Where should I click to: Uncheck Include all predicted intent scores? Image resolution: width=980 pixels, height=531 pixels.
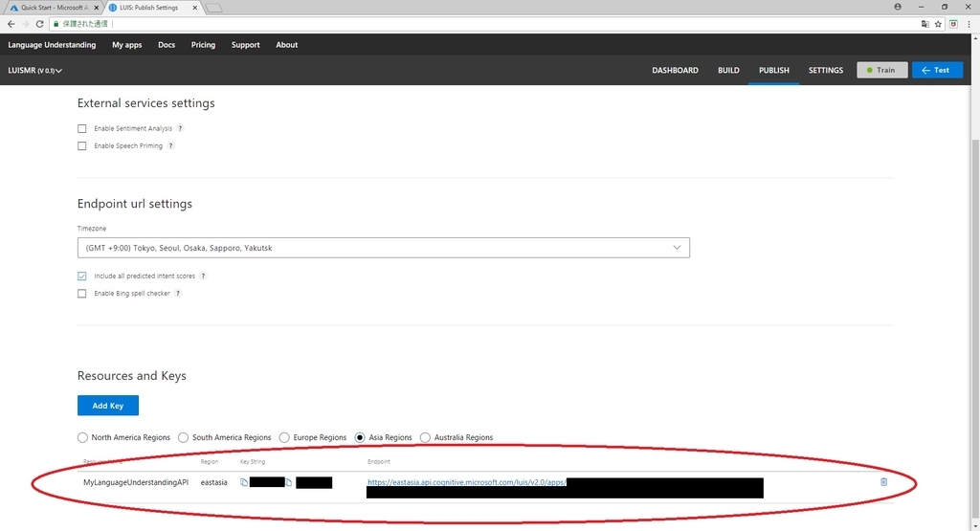(x=82, y=277)
